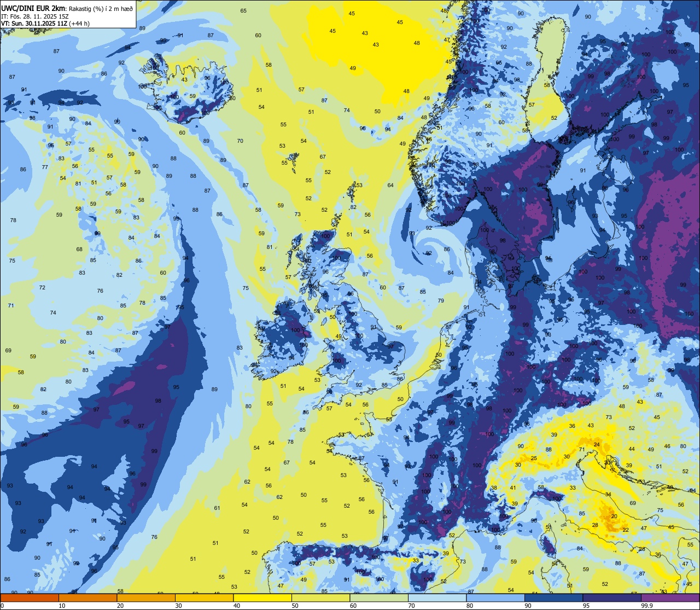700x610 pixels.
Task: Click the humidity value "20" over Italy
Action: [614, 516]
